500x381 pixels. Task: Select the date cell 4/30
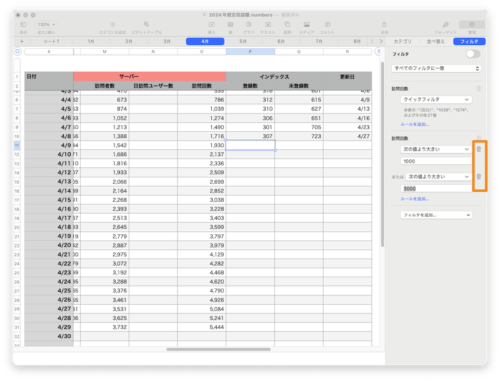49,336
